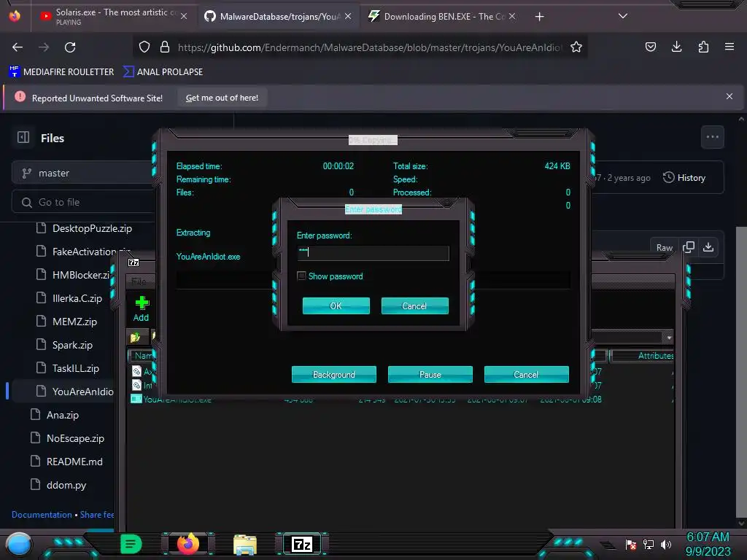The image size is (747, 560).
Task: Open the Start orb
Action: point(18,544)
